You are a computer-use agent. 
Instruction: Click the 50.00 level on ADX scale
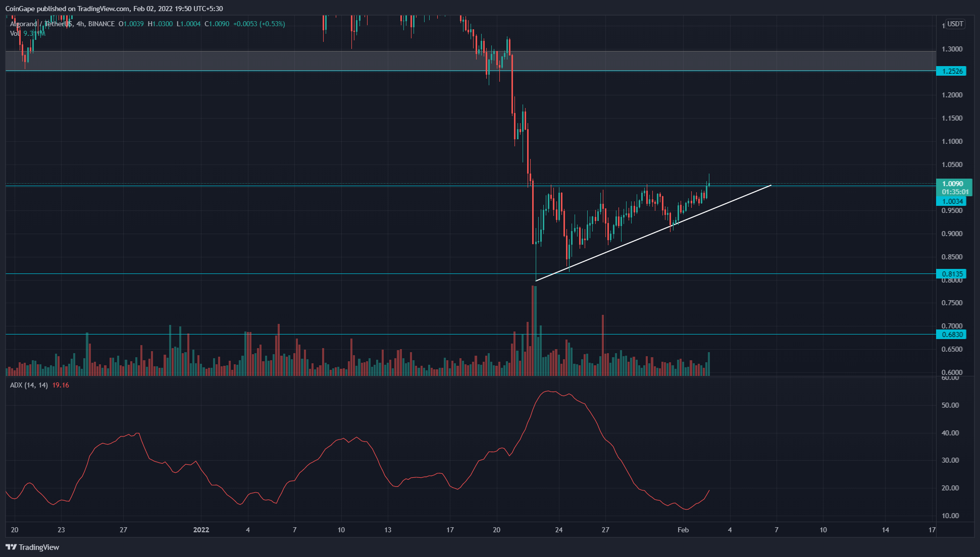[x=950, y=405]
